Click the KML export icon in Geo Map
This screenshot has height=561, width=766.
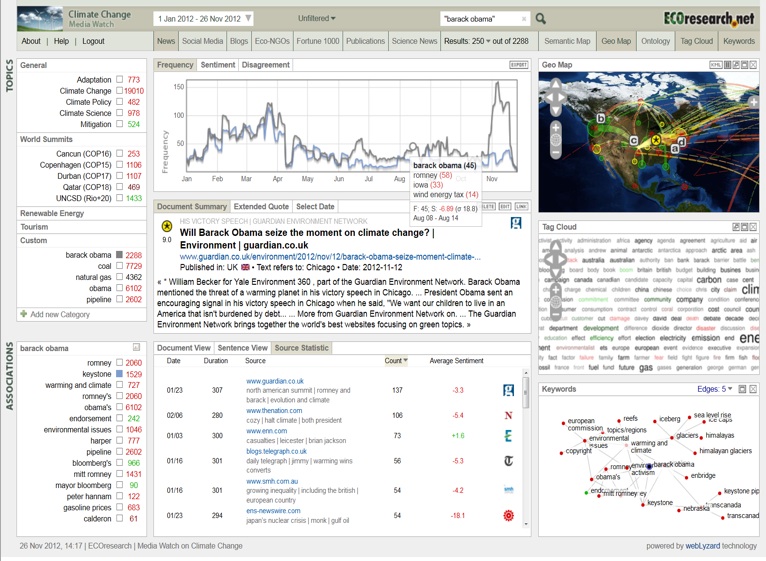(715, 65)
